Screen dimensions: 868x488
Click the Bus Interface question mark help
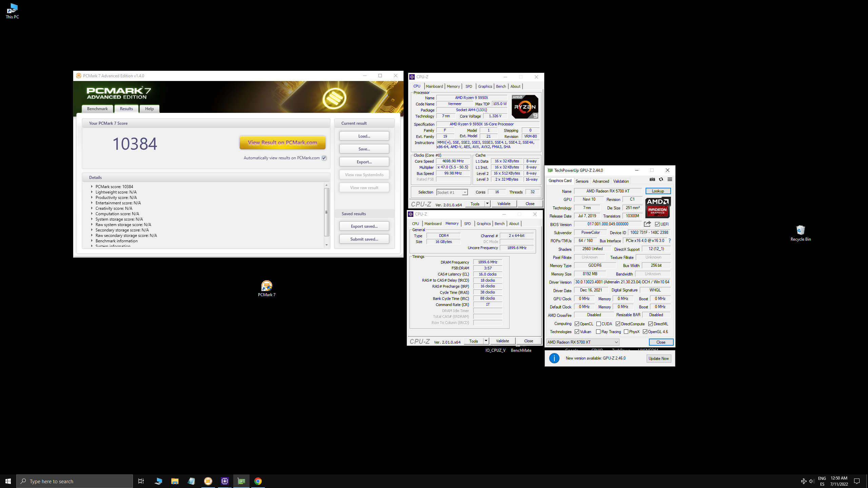(670, 241)
